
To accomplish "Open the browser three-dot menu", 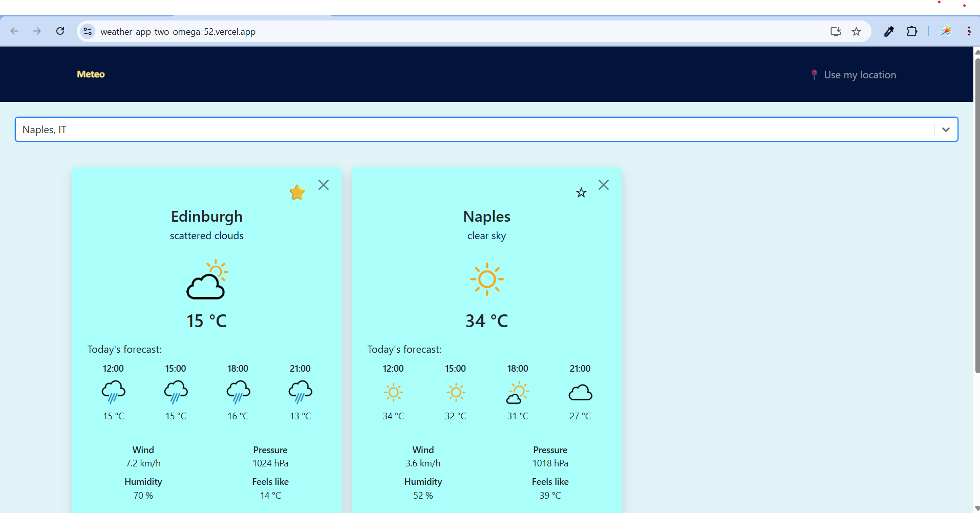I will [x=969, y=31].
